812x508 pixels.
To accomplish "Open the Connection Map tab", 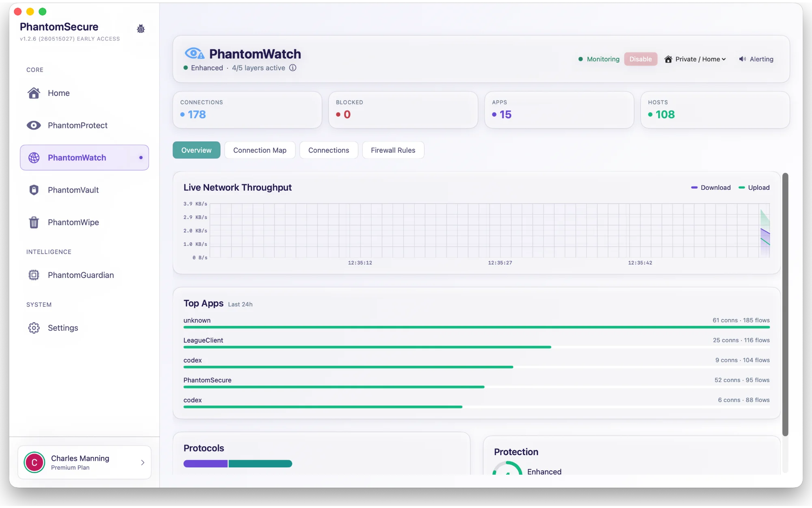I will 260,150.
